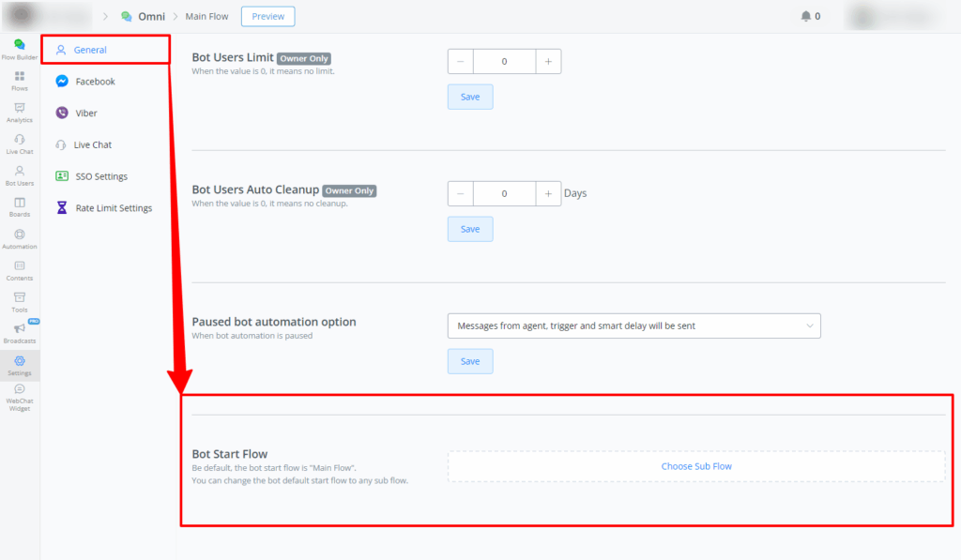Open the Automation sidebar icon

pyautogui.click(x=20, y=235)
